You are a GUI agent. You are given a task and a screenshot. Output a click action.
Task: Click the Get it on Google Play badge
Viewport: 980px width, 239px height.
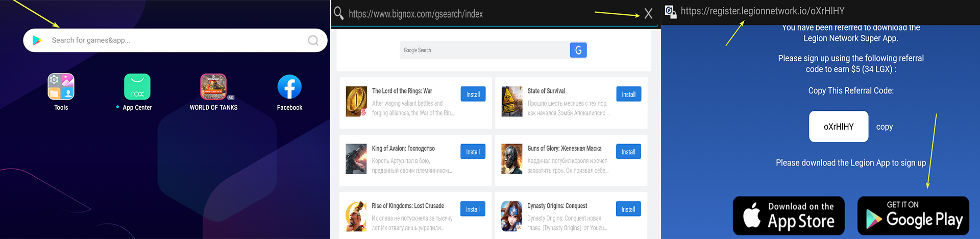[x=913, y=216]
